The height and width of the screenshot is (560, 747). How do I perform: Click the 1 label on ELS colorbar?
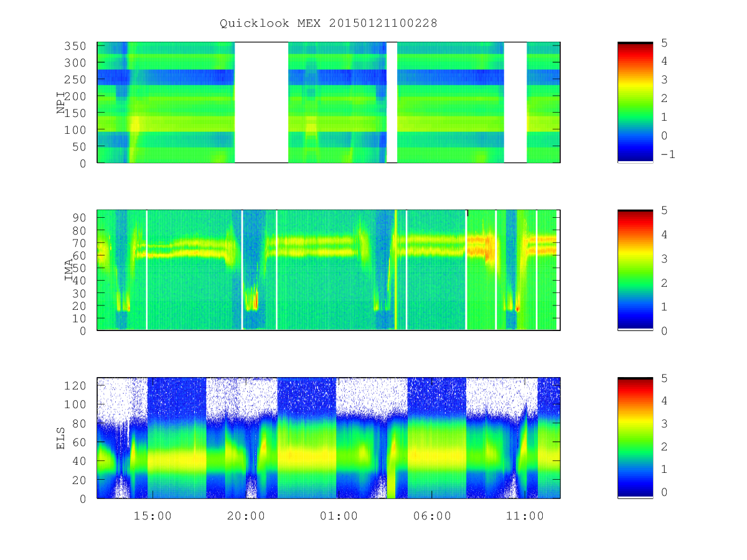664,469
